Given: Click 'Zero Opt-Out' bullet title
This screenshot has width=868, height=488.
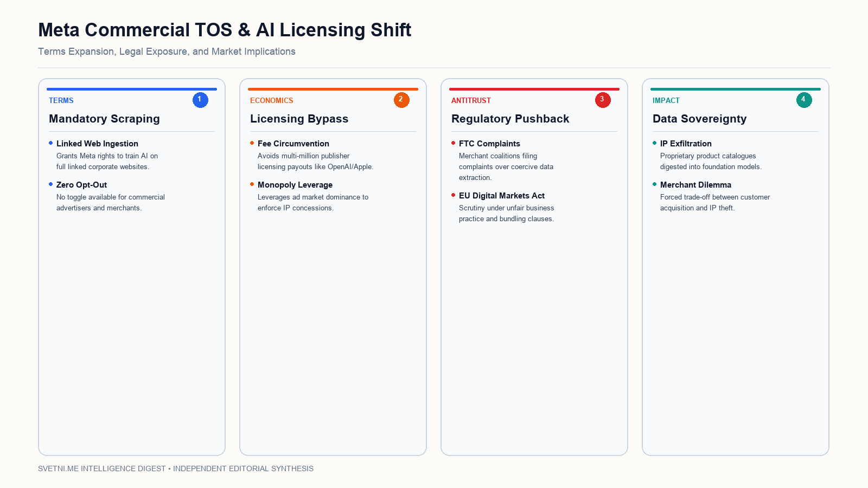Looking at the screenshot, I should point(81,185).
